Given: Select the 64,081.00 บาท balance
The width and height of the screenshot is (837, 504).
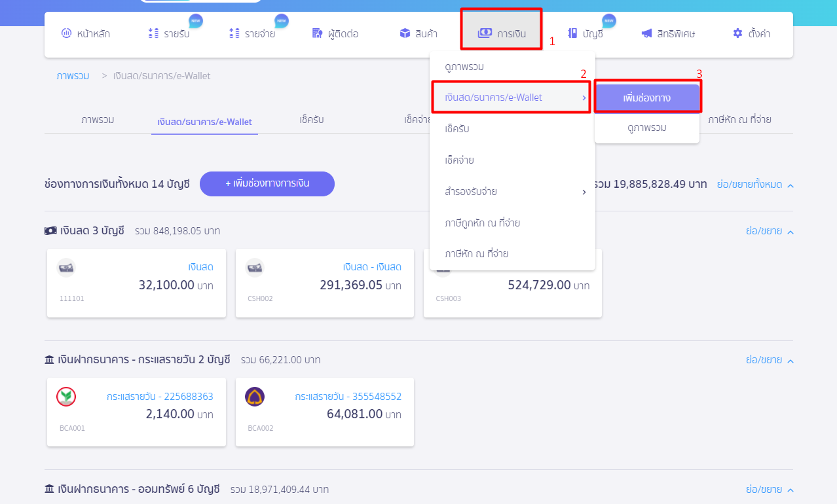Looking at the screenshot, I should 364,414.
